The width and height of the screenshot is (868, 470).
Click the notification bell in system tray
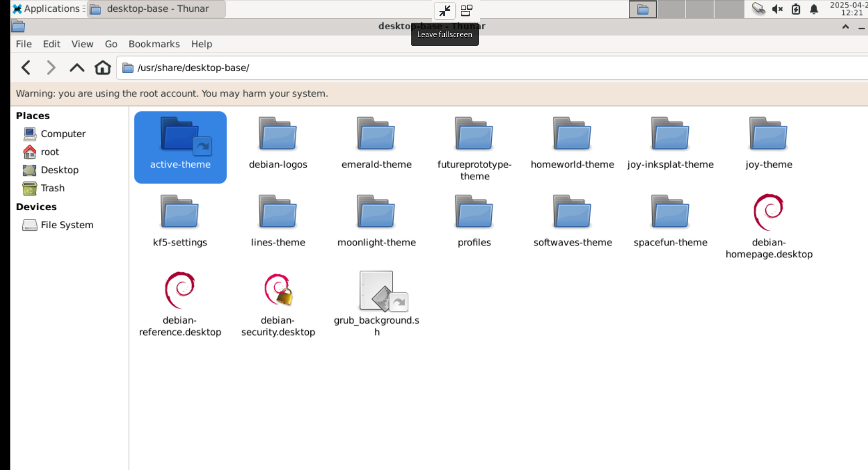814,9
